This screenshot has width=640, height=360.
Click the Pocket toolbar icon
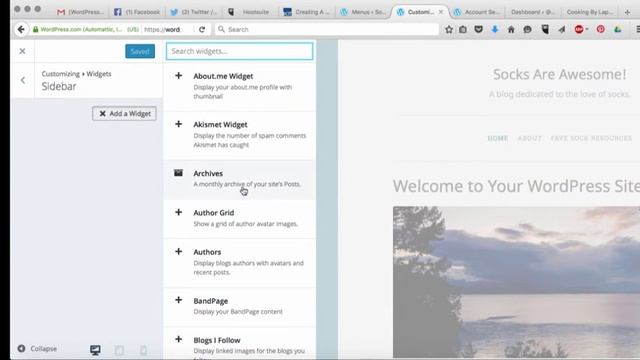point(478,29)
